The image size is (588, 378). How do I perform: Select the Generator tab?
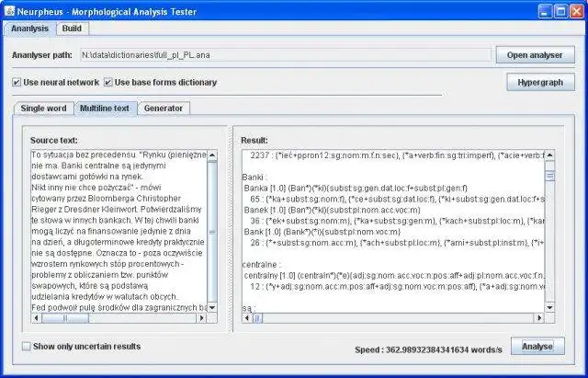click(164, 109)
